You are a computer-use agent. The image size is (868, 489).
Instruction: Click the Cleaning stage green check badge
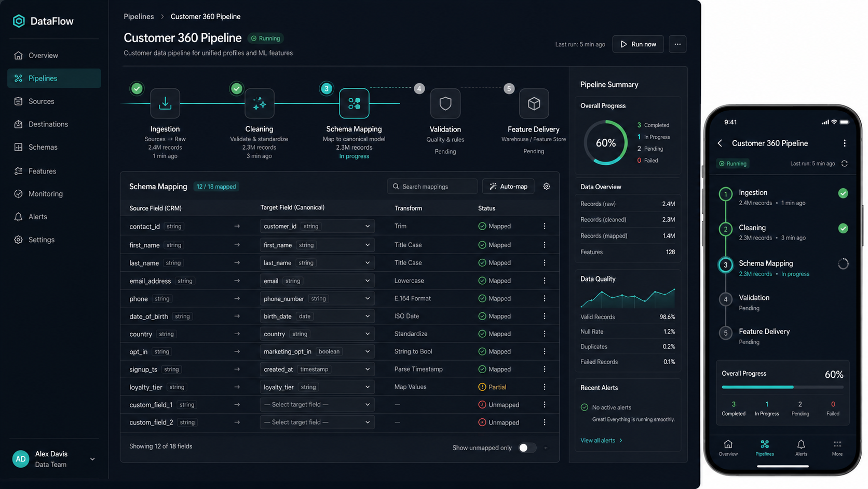click(x=236, y=88)
